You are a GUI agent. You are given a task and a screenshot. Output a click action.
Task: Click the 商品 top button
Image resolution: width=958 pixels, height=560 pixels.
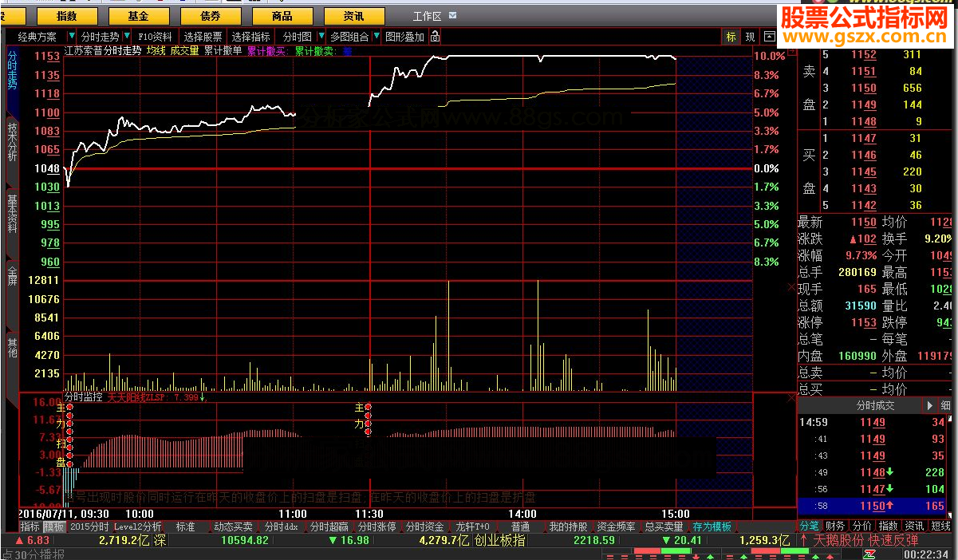pyautogui.click(x=282, y=16)
